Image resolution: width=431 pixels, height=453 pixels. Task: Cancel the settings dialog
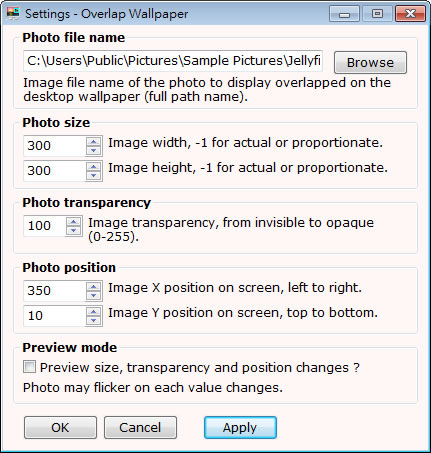140,427
